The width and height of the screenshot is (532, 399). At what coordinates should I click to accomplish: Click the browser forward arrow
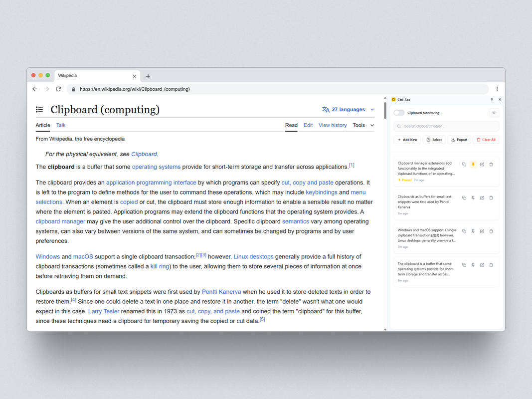46,89
